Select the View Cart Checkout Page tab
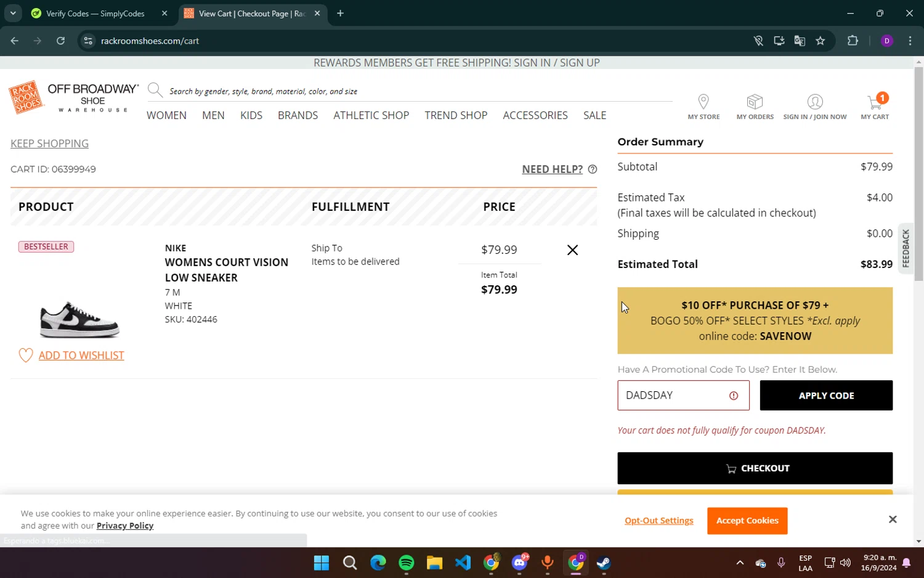 tap(252, 13)
